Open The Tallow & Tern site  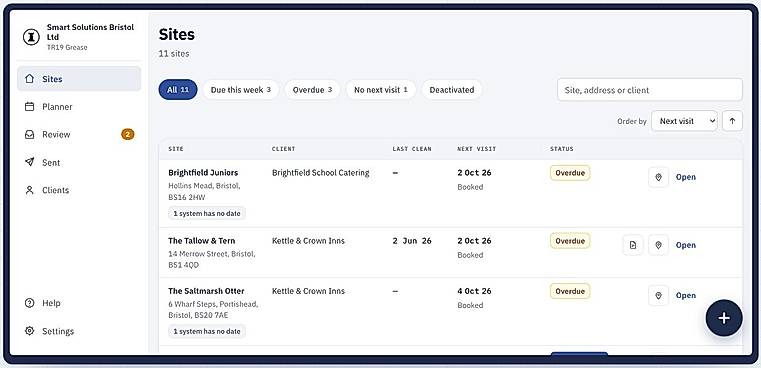686,245
